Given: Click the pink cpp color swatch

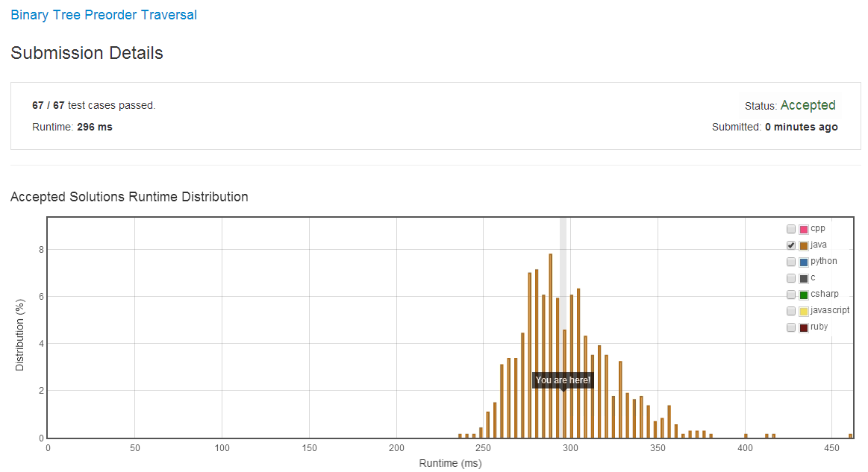Looking at the screenshot, I should click(804, 229).
